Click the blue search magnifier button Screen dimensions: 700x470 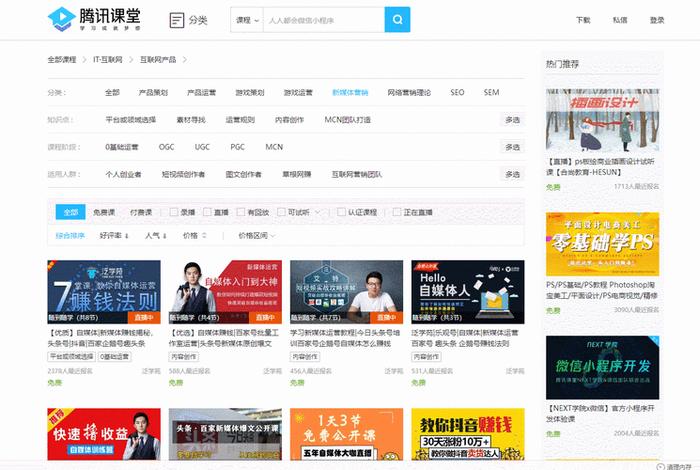pos(397,20)
